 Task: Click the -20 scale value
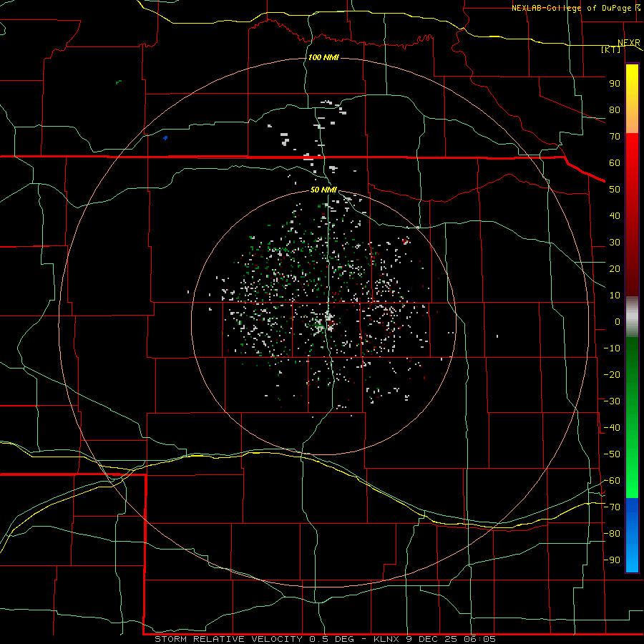pyautogui.click(x=612, y=374)
